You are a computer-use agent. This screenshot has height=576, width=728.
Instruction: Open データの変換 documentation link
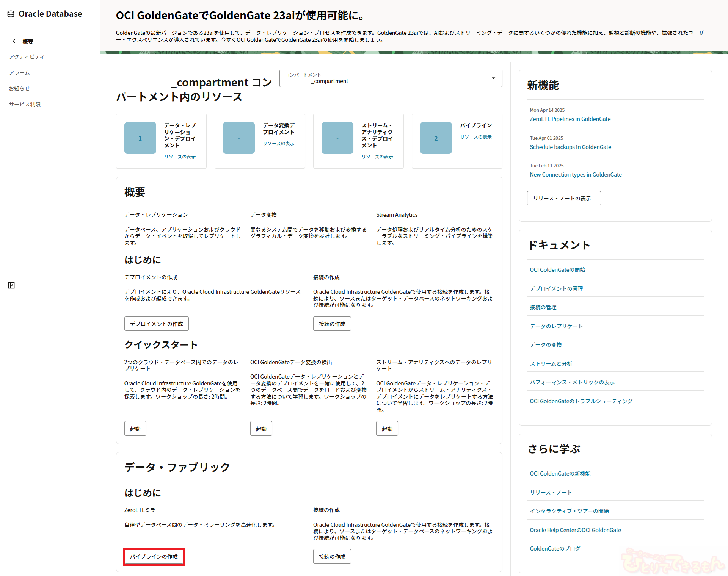tap(546, 345)
